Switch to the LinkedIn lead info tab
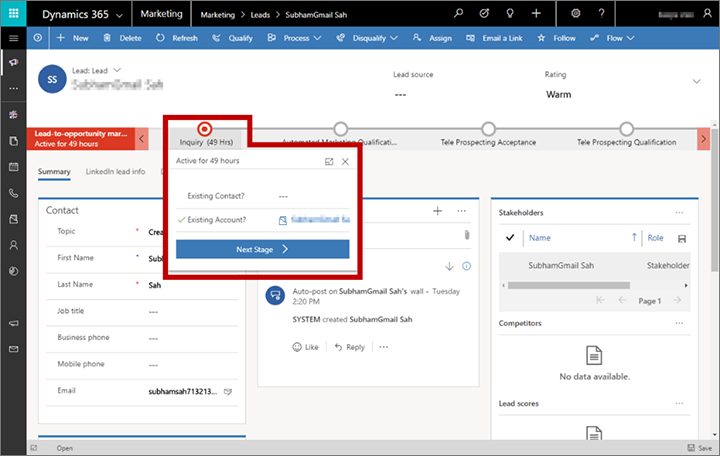Screen dimensions: 720x456 [x=117, y=172]
